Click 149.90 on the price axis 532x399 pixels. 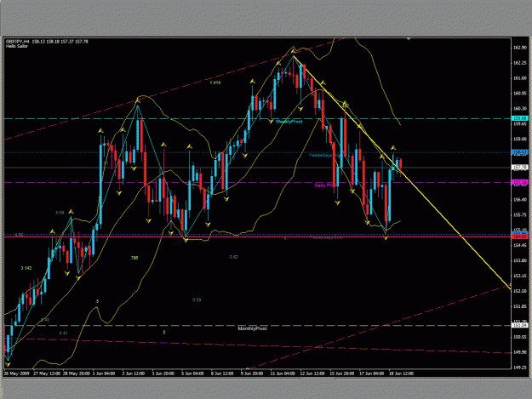520,352
